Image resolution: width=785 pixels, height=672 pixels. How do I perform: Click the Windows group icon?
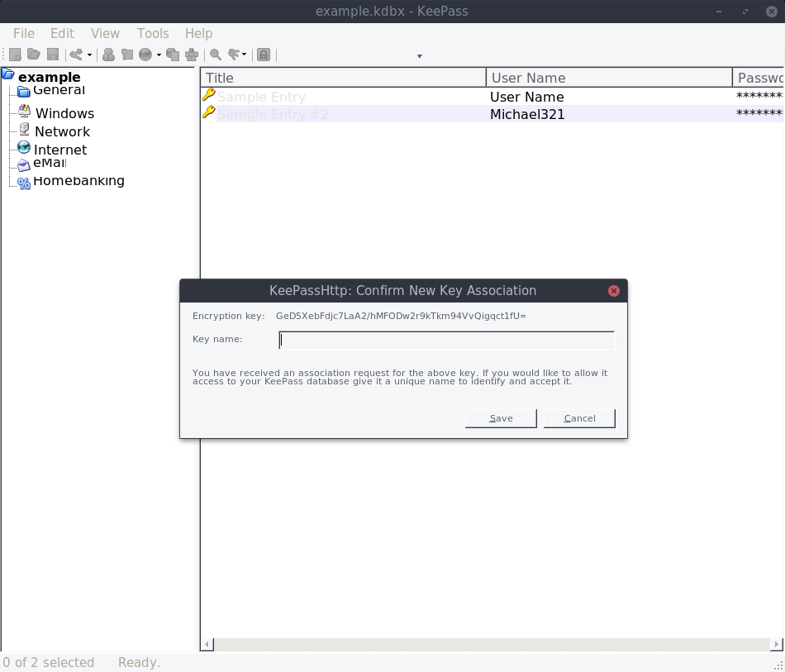click(25, 111)
